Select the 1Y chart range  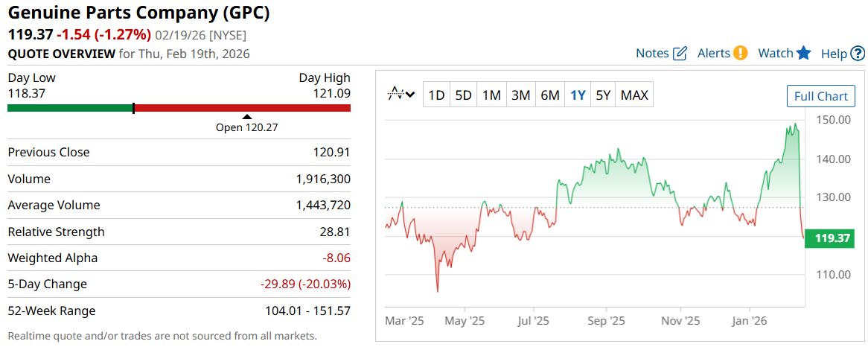578,95
